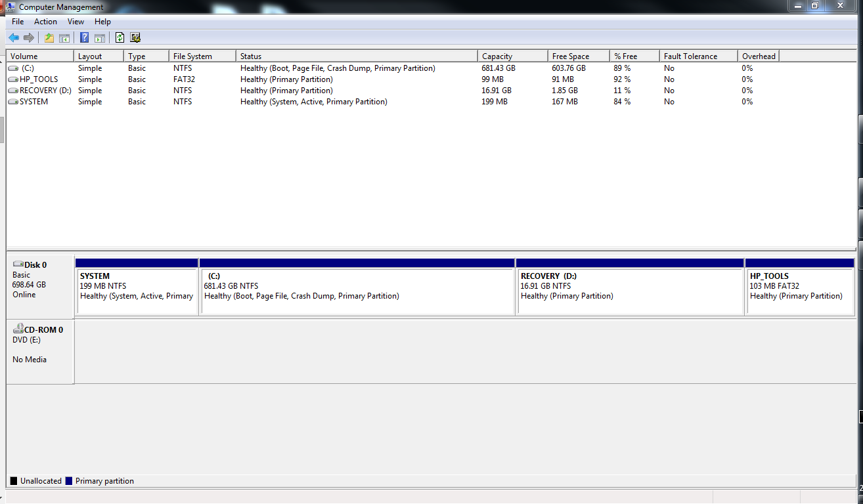
Task: Select the (C:) volume row
Action: (x=394, y=68)
